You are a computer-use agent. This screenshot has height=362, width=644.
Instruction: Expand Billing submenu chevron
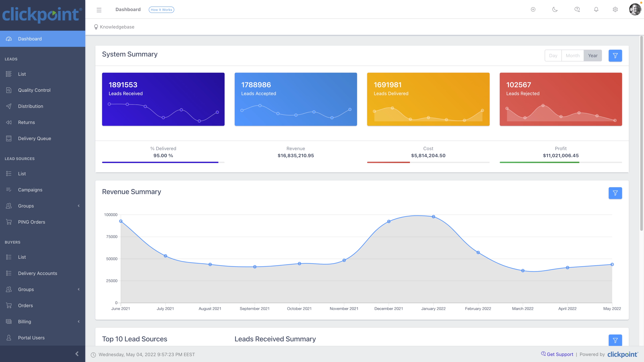pos(79,322)
